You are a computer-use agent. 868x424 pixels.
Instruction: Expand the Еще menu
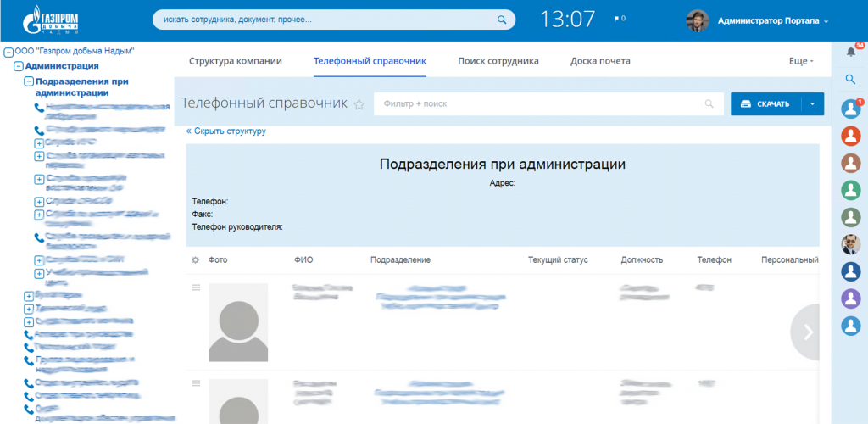[x=801, y=61]
